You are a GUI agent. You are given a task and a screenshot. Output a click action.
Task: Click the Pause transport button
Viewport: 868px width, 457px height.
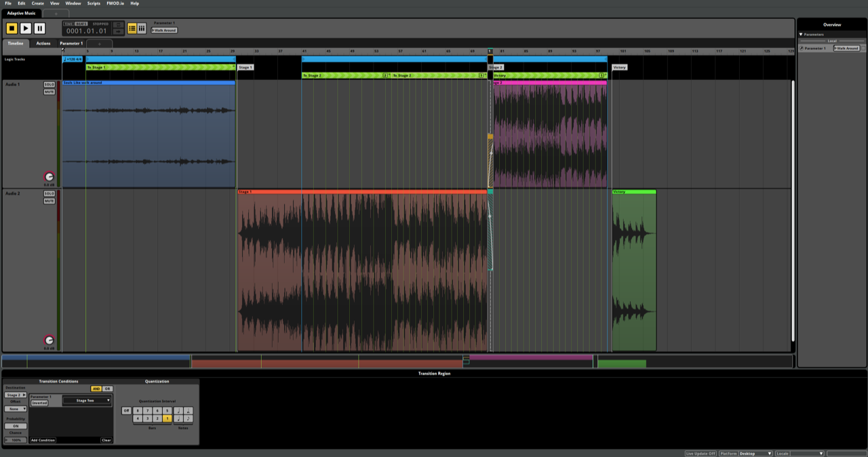click(x=39, y=28)
